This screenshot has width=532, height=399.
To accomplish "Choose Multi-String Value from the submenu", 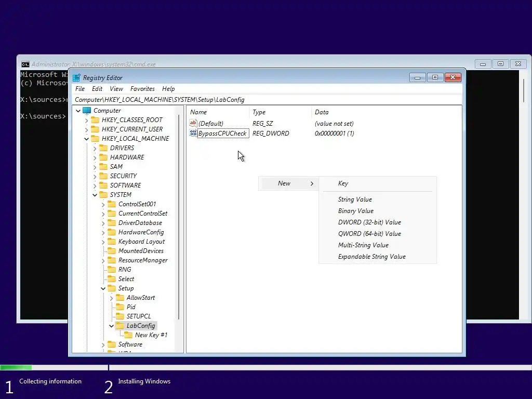I will (378, 245).
